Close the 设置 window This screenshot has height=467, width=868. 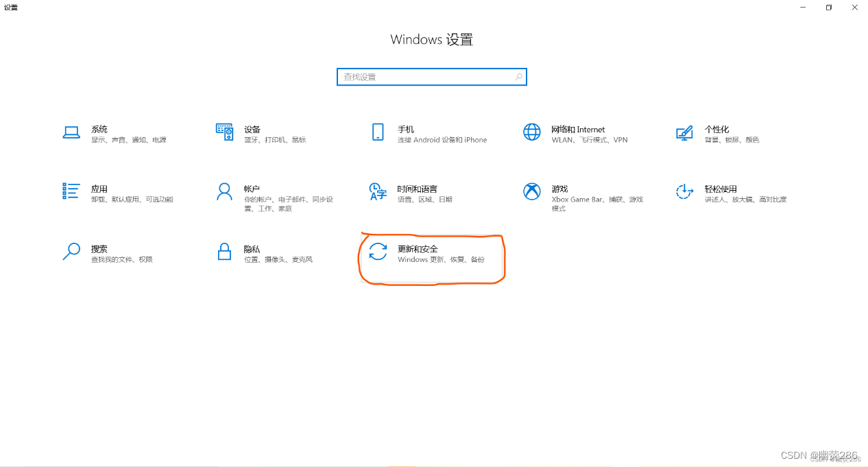pos(855,7)
